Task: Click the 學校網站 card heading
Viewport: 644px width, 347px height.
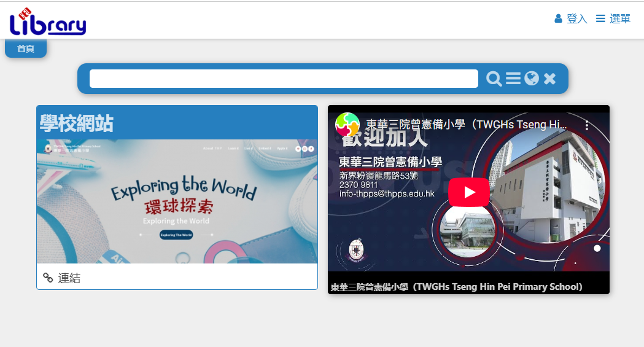Action: coord(76,123)
